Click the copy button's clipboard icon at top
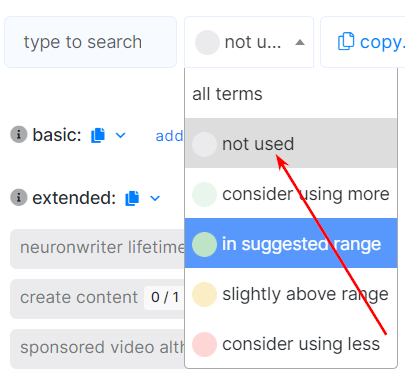Viewport: 405px width, 373px height. point(346,42)
